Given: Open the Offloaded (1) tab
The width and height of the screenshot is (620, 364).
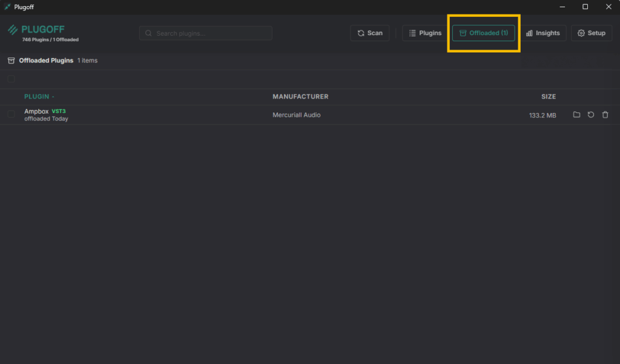Looking at the screenshot, I should 483,33.
